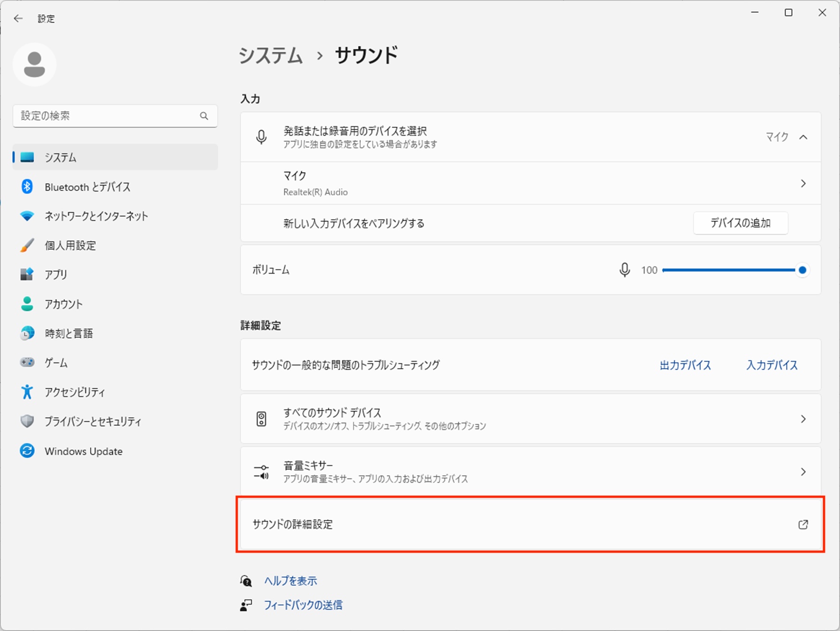Click the デバイスの追加 button

(740, 223)
